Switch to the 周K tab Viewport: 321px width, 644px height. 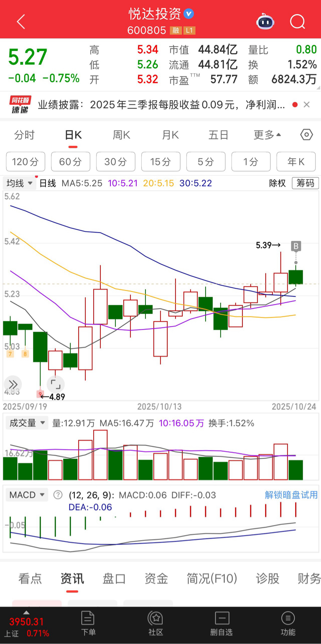click(122, 135)
